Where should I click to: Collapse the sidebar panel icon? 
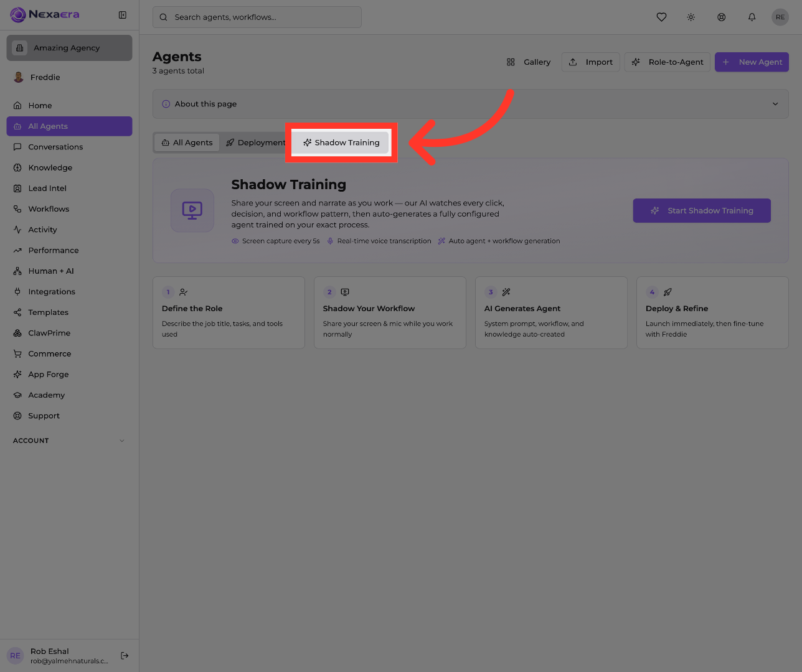(x=123, y=15)
